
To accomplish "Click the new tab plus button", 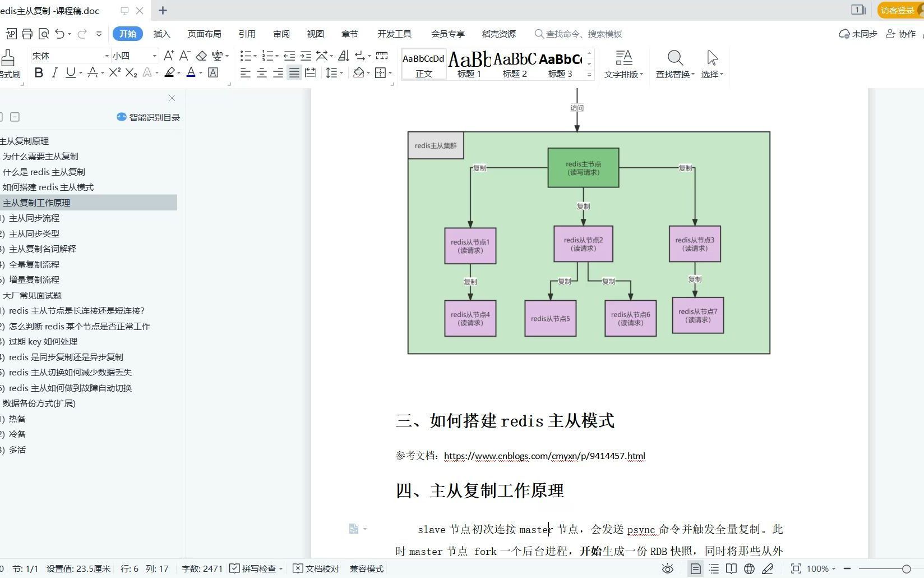I will (163, 10).
